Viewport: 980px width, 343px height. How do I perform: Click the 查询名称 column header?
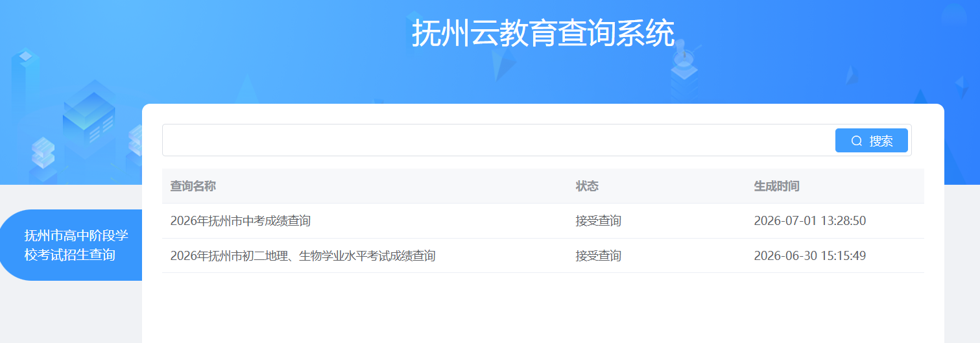[193, 186]
